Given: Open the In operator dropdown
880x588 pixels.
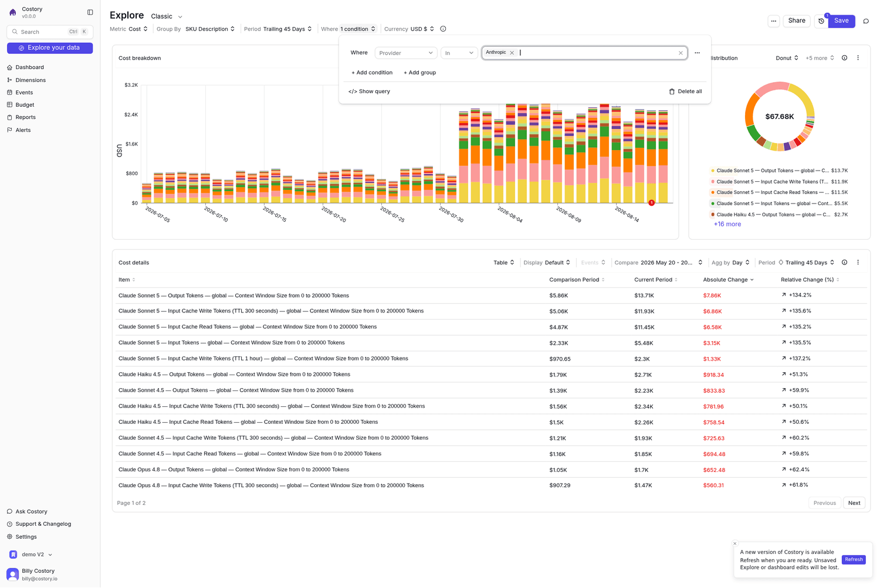Looking at the screenshot, I should pyautogui.click(x=459, y=53).
